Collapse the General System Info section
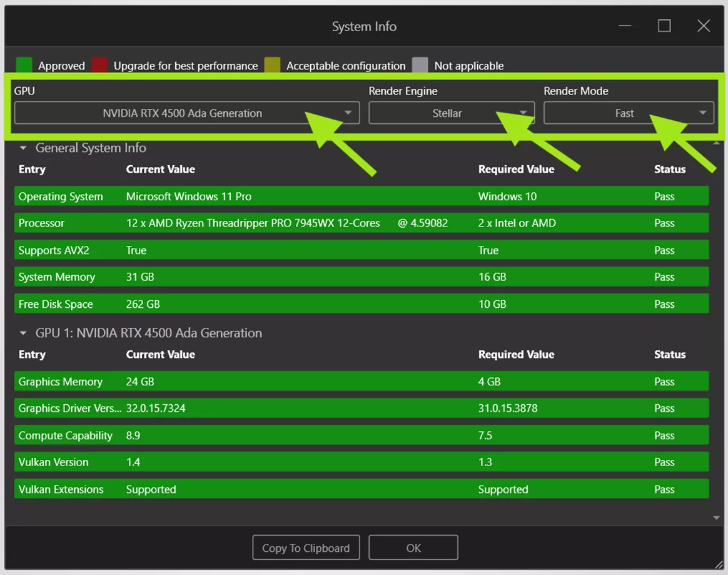728x575 pixels. click(23, 148)
